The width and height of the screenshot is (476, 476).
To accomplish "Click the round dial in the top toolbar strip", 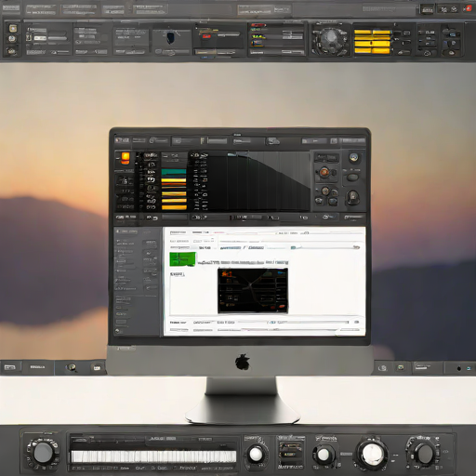I will pos(330,40).
